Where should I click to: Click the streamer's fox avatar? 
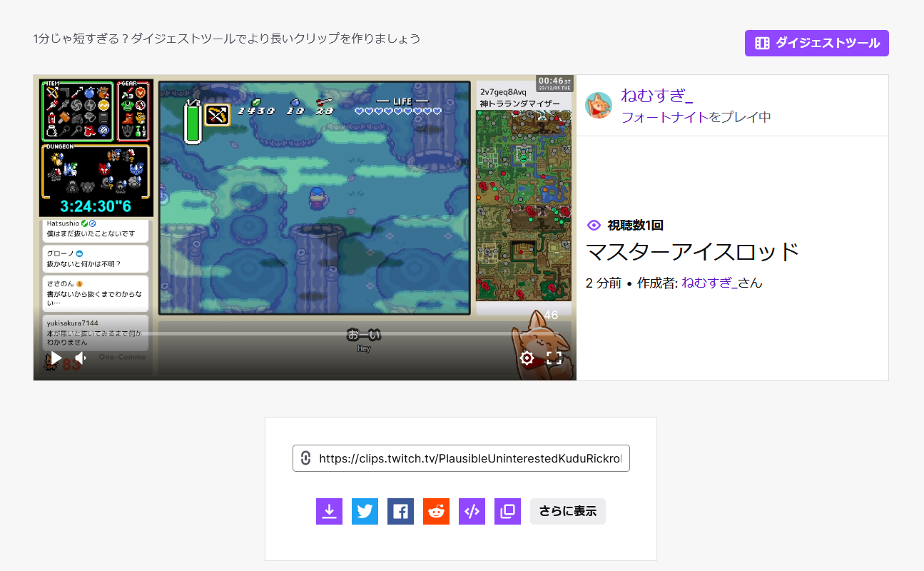(x=599, y=105)
